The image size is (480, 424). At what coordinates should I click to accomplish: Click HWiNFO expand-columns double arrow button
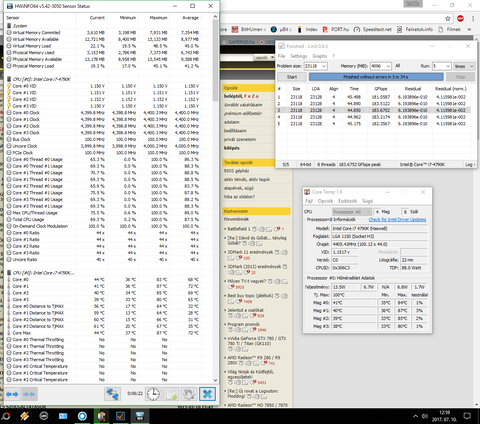click(12, 394)
